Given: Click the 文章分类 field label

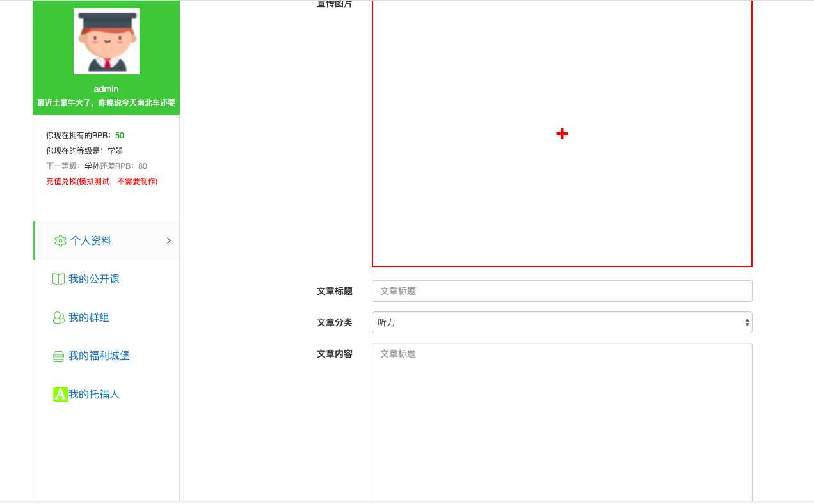Looking at the screenshot, I should tap(335, 322).
